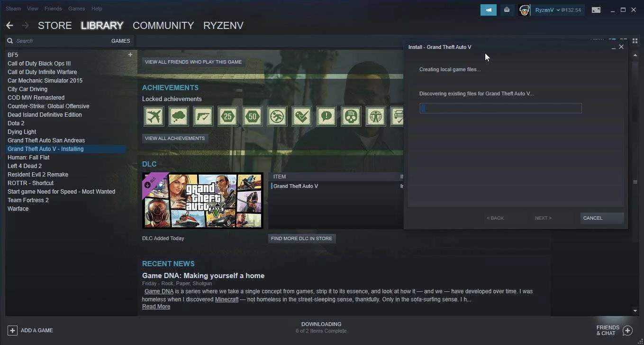The image size is (644, 345).
Task: Open the RYZENV profile tab
Action: tap(223, 26)
